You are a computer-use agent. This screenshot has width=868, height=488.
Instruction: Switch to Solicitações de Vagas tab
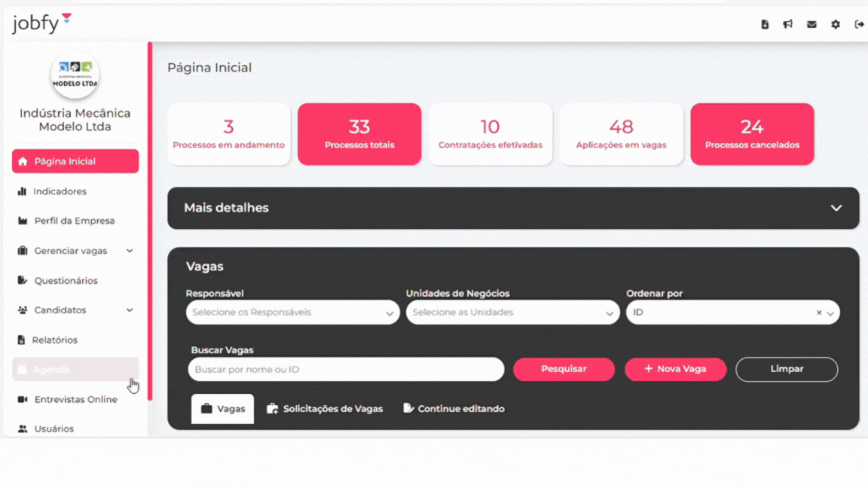pos(325,409)
